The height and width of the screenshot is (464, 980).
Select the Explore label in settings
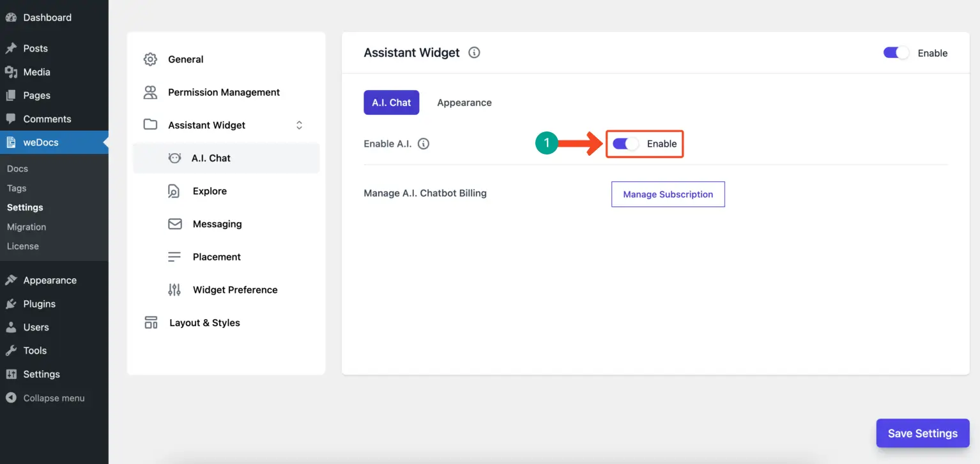click(x=210, y=191)
